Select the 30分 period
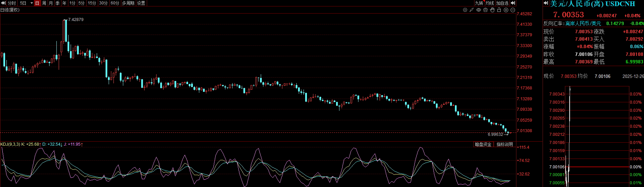The height and width of the screenshot is (187, 644). [104, 3]
